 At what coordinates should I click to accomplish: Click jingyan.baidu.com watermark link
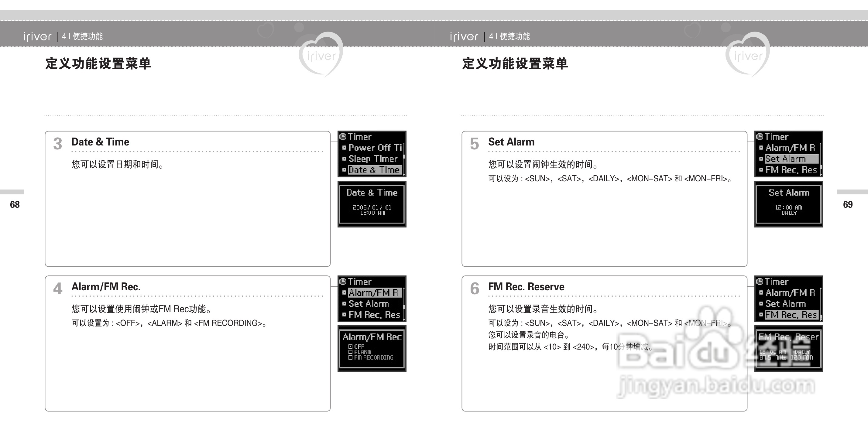click(x=716, y=386)
